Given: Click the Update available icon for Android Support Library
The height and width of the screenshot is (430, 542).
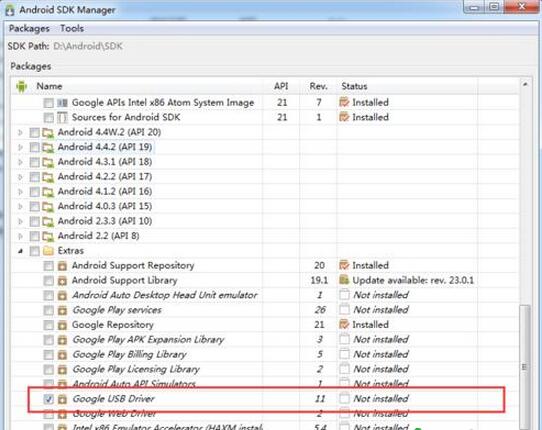Looking at the screenshot, I should [x=344, y=280].
